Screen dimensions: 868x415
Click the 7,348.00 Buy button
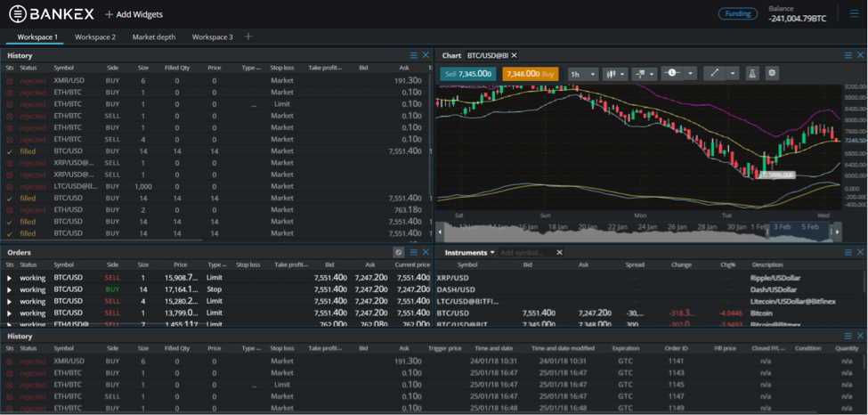coord(531,74)
